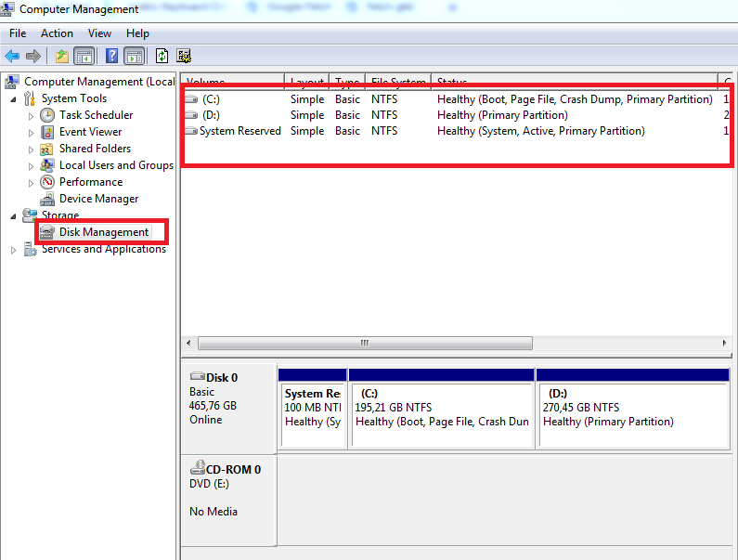Click the Refresh toolbar icon

(162, 56)
